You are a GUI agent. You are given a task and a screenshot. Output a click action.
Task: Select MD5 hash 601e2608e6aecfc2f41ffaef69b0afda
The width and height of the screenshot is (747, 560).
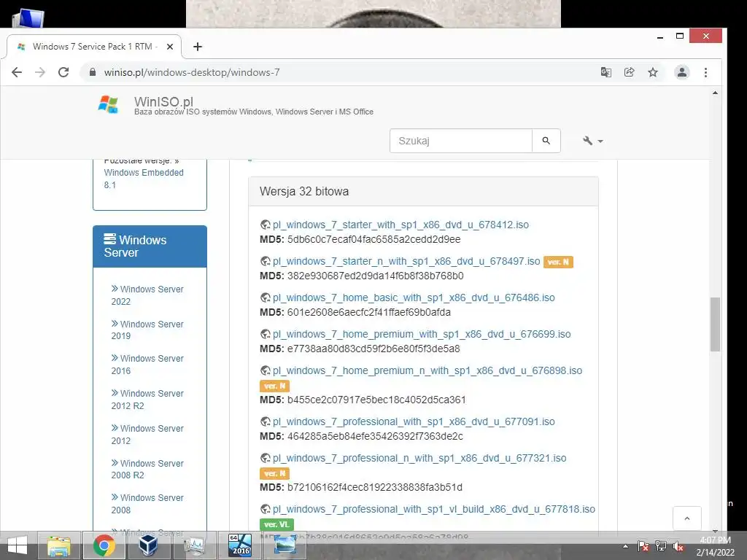[x=368, y=312]
